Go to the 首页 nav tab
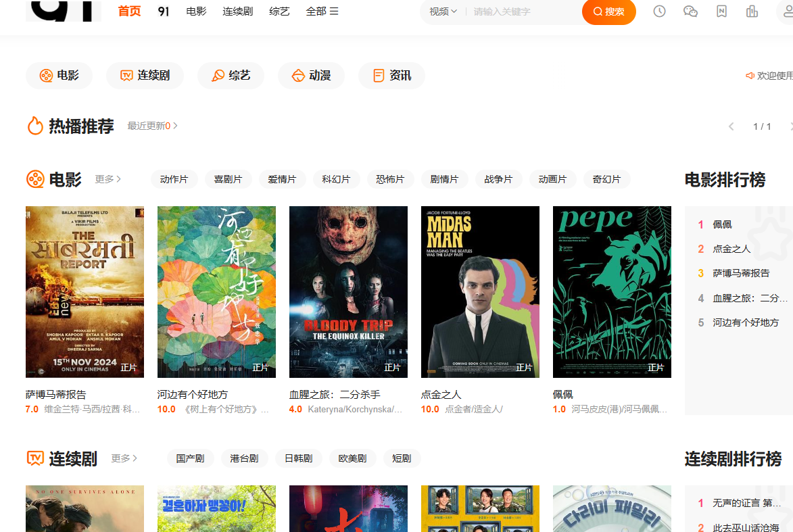793x532 pixels. (130, 11)
